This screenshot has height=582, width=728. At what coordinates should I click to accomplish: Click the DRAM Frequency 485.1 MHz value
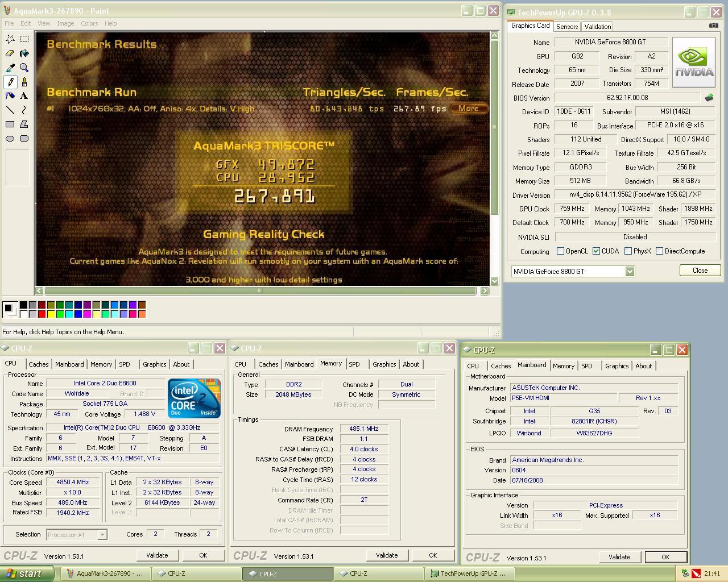(364, 429)
